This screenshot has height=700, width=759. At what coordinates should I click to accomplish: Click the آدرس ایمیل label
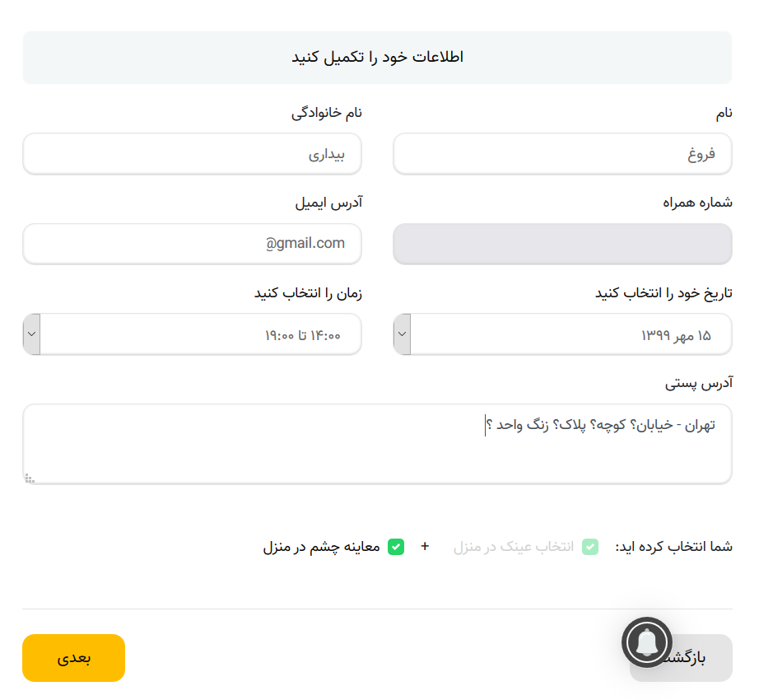click(328, 203)
